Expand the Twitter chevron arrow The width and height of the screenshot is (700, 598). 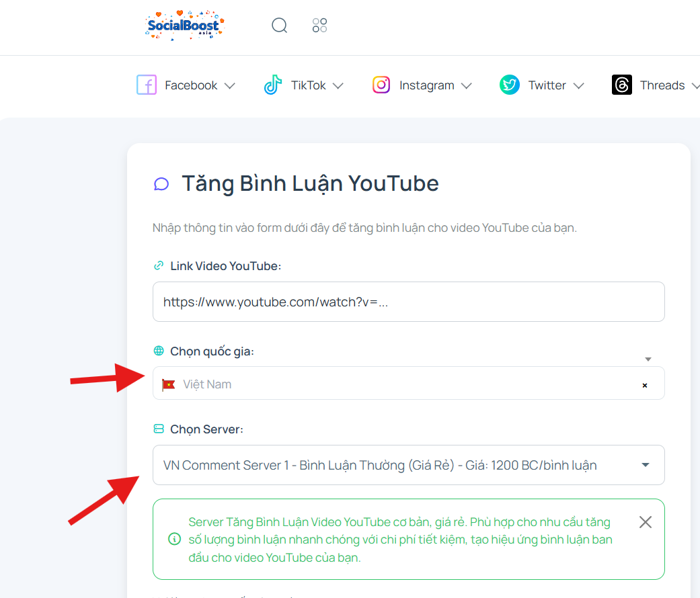[x=578, y=85]
